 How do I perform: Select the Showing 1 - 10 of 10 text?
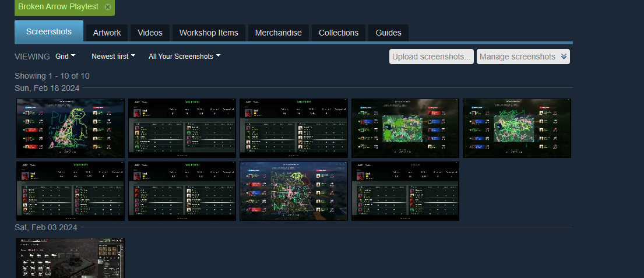click(x=52, y=76)
